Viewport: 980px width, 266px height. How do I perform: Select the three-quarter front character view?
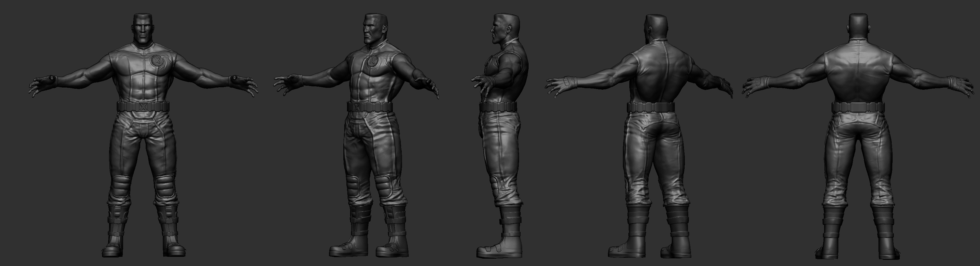pos(356,135)
